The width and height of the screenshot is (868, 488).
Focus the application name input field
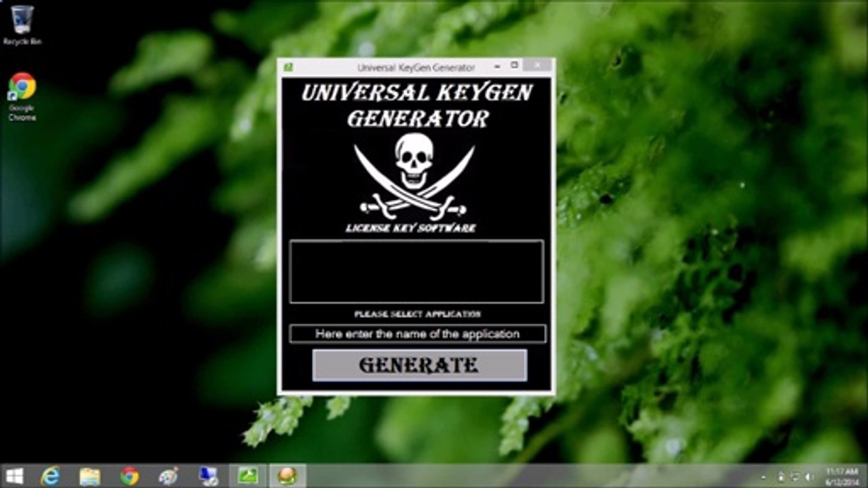(418, 334)
